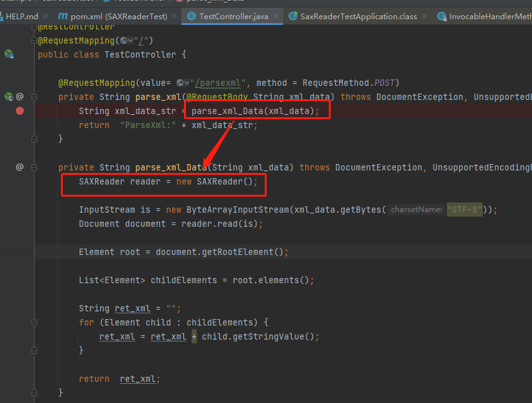Viewport: 532px width, 403px height.
Task: Place cursor on SAXReader reader declaration
Action: [x=169, y=182]
